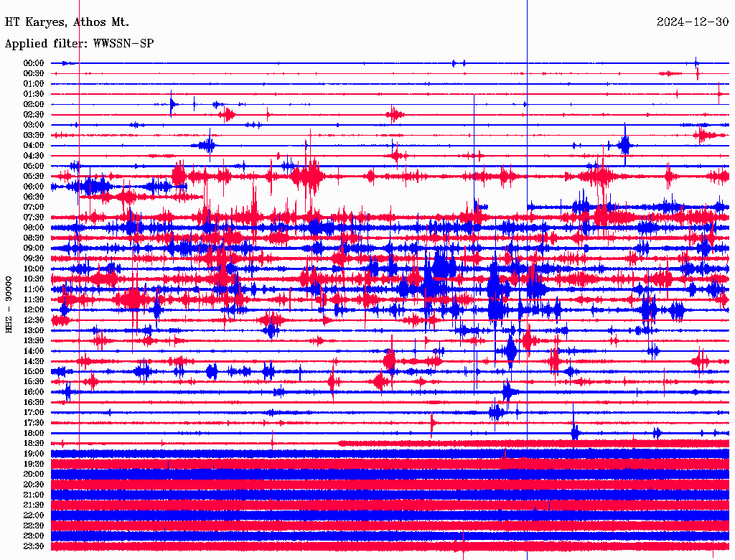Select the 01:00 time row label
The image size is (735, 560).
point(34,84)
